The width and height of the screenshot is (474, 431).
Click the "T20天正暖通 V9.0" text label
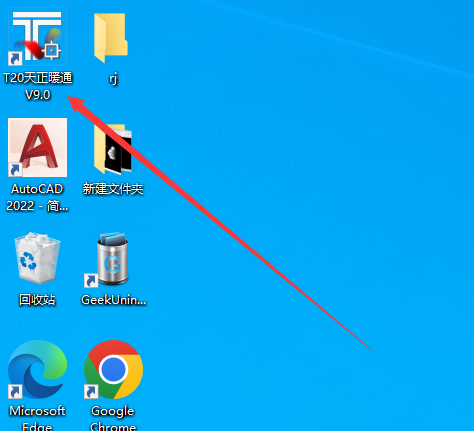[38, 86]
